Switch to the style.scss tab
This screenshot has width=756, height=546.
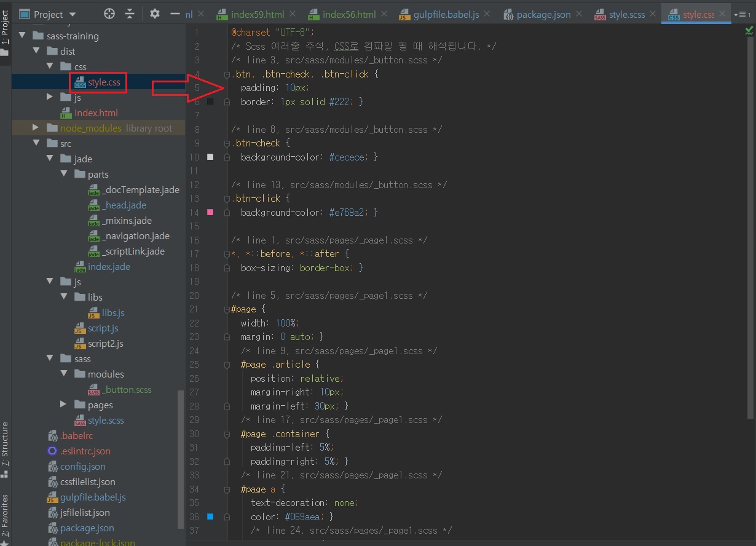(x=626, y=14)
